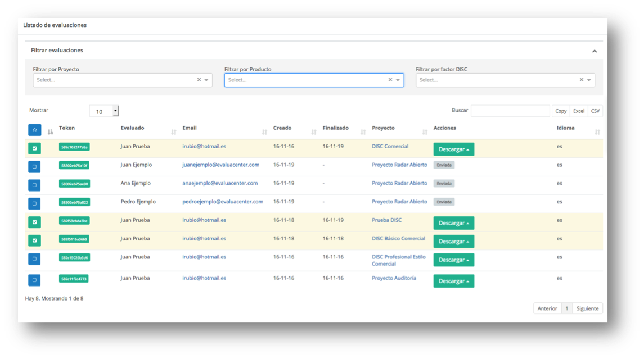Image resolution: width=644 pixels, height=359 pixels.
Task: Open Descargar menu for DISC Profesional Estilo row
Action: [x=454, y=260]
